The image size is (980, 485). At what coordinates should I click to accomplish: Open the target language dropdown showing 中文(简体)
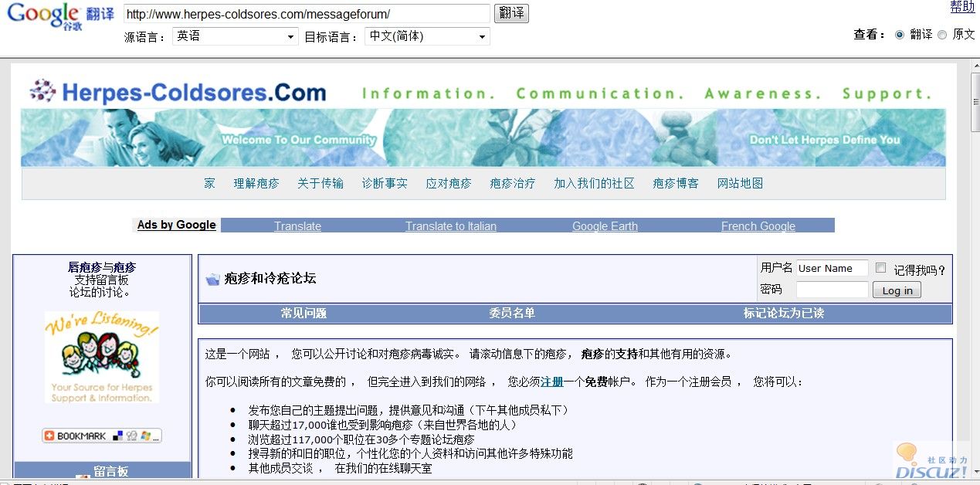click(x=427, y=36)
